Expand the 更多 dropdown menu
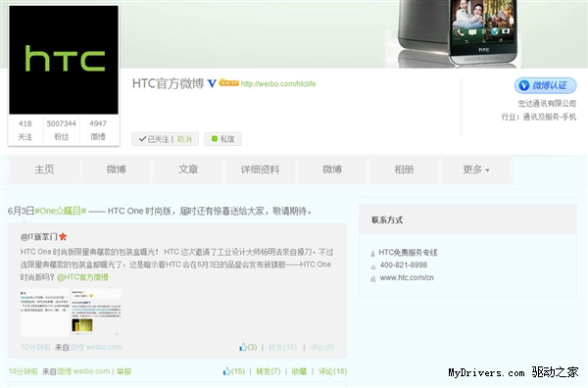 476,170
